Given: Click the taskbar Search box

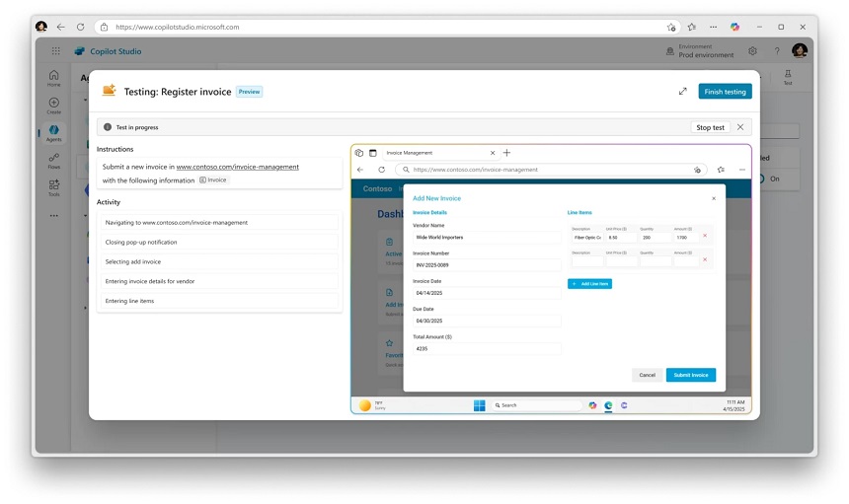Looking at the screenshot, I should (x=536, y=405).
